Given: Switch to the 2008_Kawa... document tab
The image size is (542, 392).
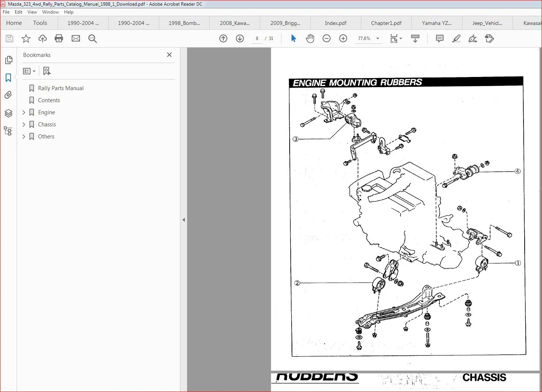Looking at the screenshot, I should click(235, 23).
